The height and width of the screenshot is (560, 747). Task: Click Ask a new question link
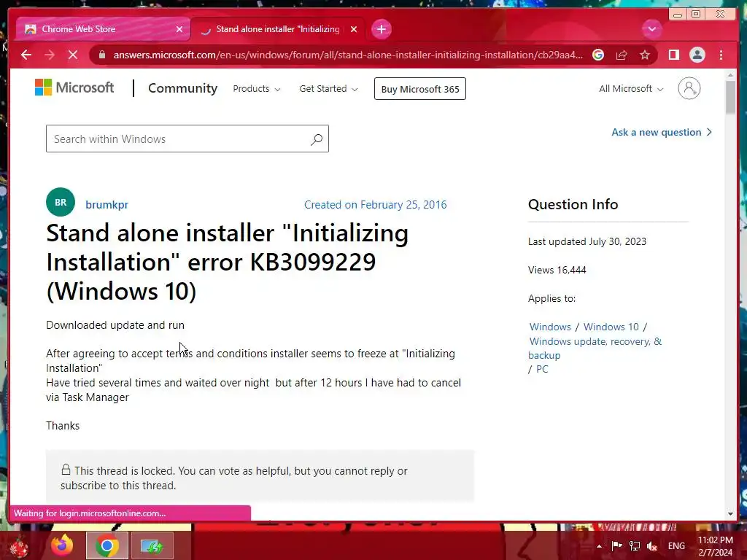point(661,132)
